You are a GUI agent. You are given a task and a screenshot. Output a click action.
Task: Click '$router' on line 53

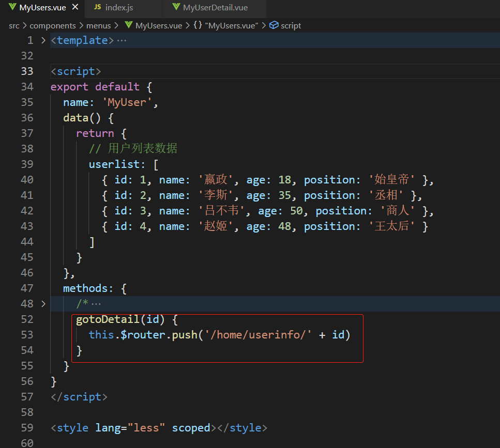(143, 335)
